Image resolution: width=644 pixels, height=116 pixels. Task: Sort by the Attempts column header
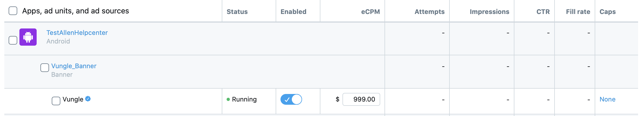pyautogui.click(x=430, y=12)
